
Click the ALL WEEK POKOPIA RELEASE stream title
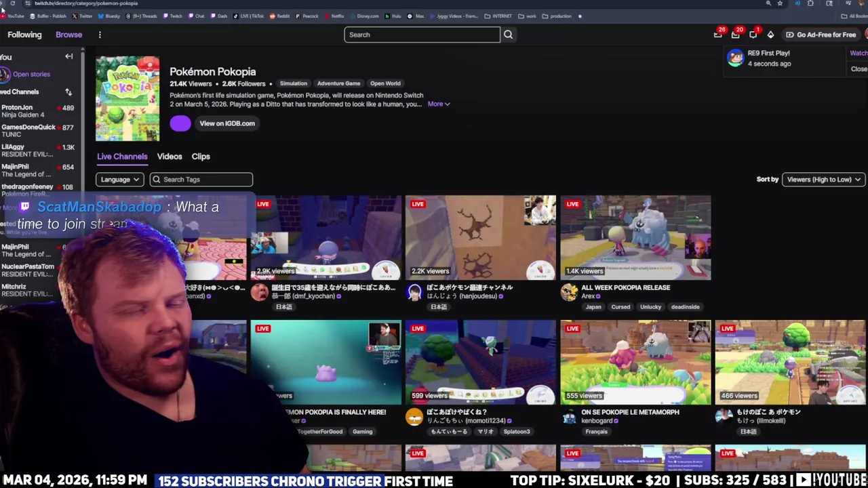click(625, 287)
